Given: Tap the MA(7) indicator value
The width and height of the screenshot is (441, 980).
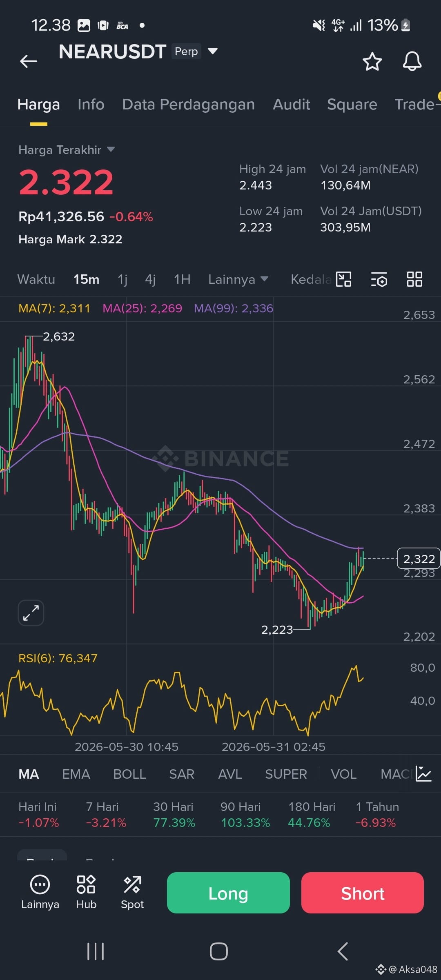Looking at the screenshot, I should coord(54,308).
